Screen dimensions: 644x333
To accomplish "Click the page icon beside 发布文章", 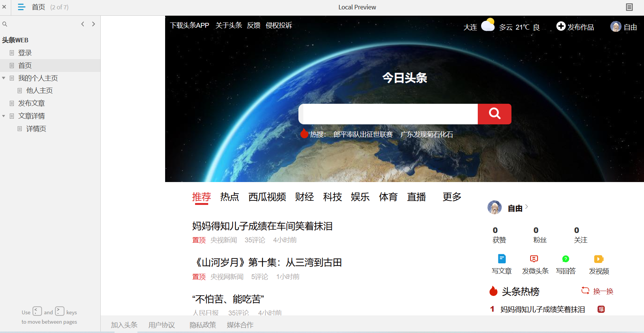I will click(12, 103).
